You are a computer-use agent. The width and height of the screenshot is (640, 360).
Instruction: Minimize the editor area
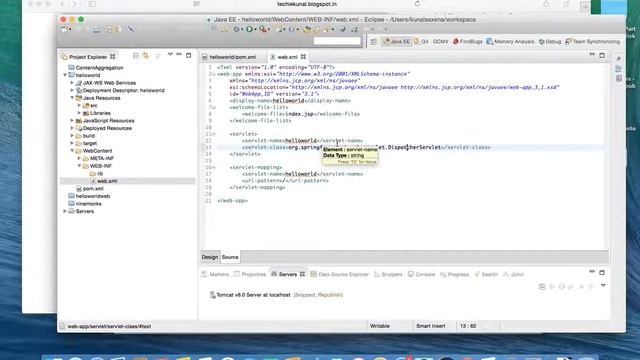592,54
